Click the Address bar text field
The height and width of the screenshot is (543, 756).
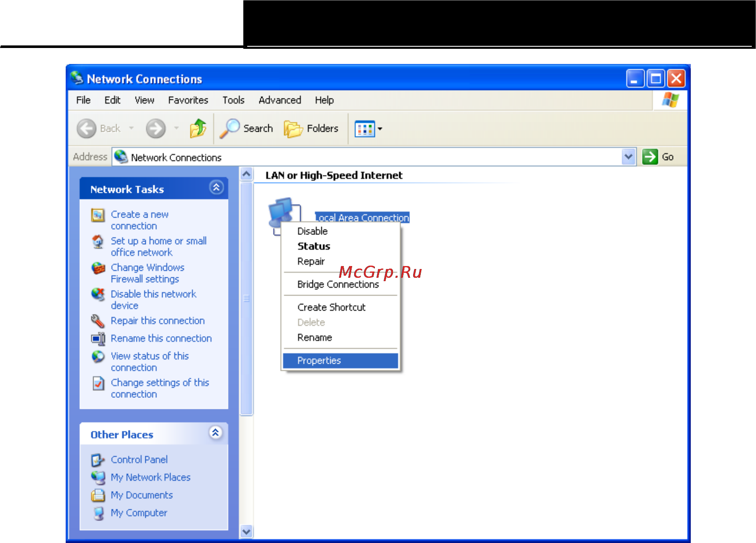366,157
